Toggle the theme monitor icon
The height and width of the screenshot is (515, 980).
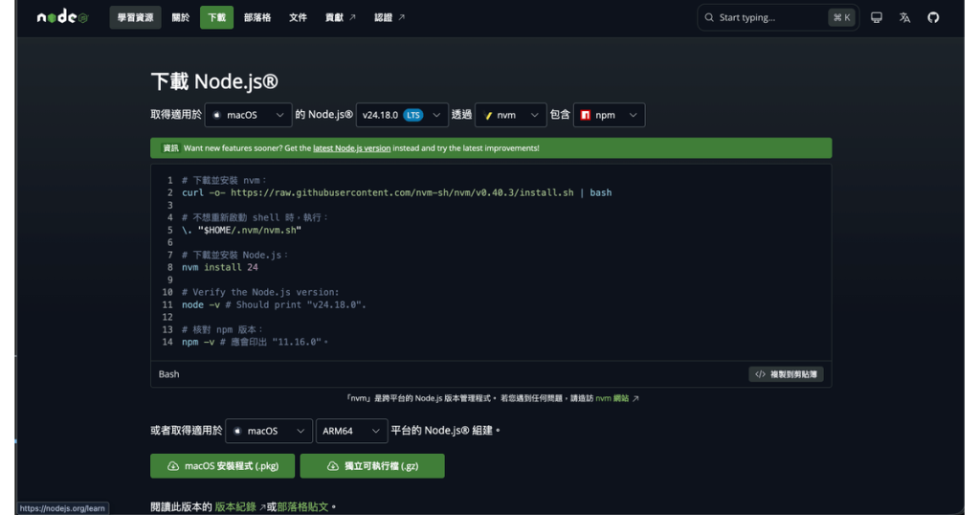pyautogui.click(x=877, y=17)
